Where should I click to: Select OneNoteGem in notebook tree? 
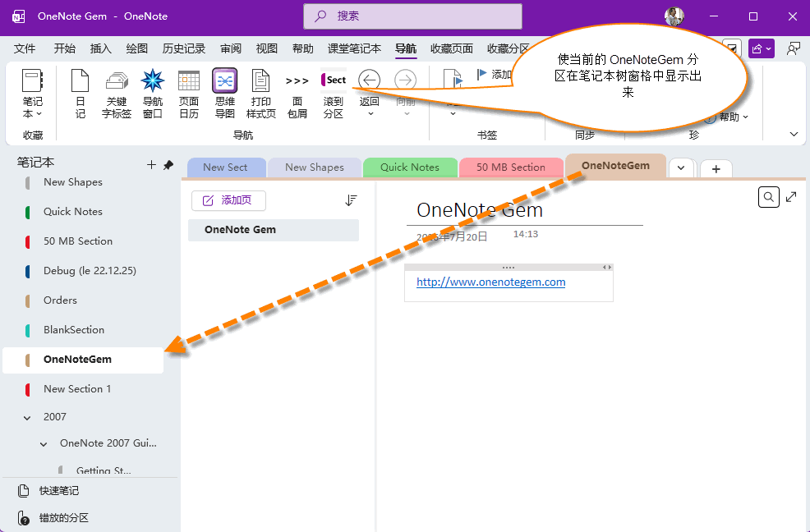[x=83, y=360]
